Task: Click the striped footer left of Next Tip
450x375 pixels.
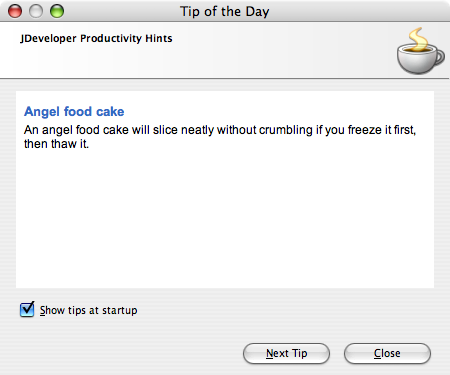Action: click(122, 353)
